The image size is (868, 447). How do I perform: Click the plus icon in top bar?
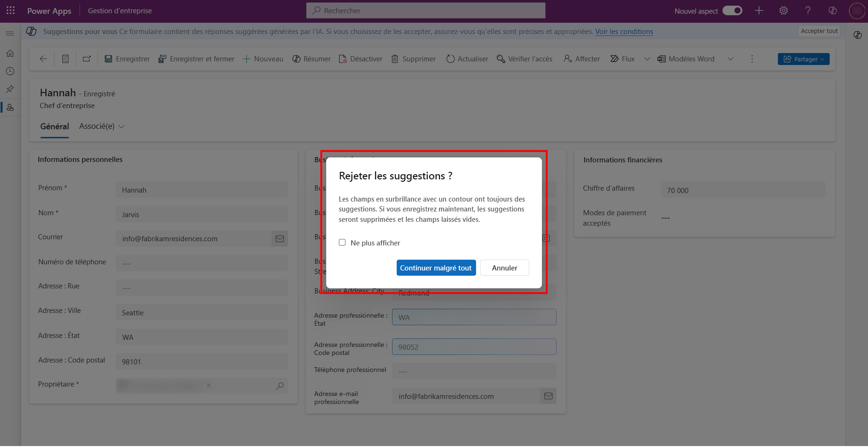point(759,10)
